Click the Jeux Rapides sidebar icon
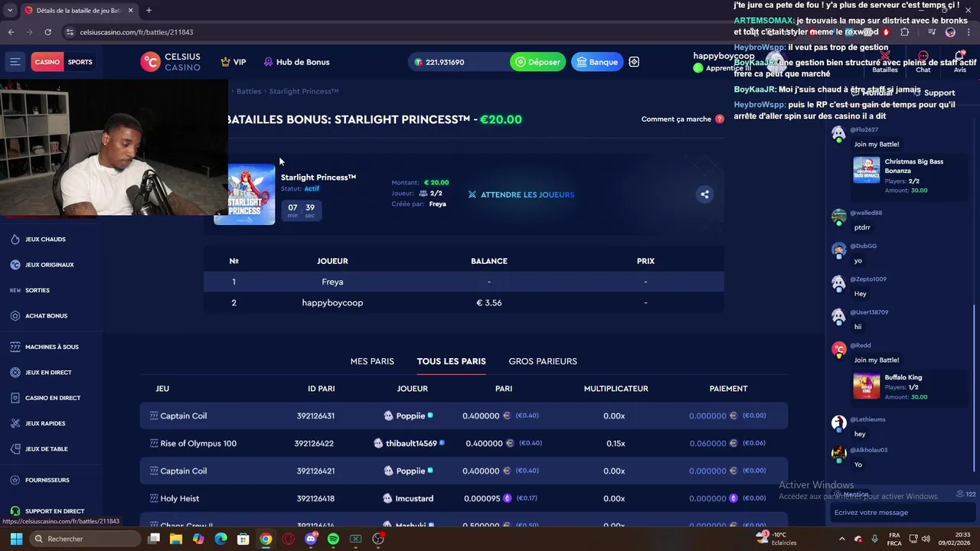The height and width of the screenshot is (551, 980). click(15, 423)
